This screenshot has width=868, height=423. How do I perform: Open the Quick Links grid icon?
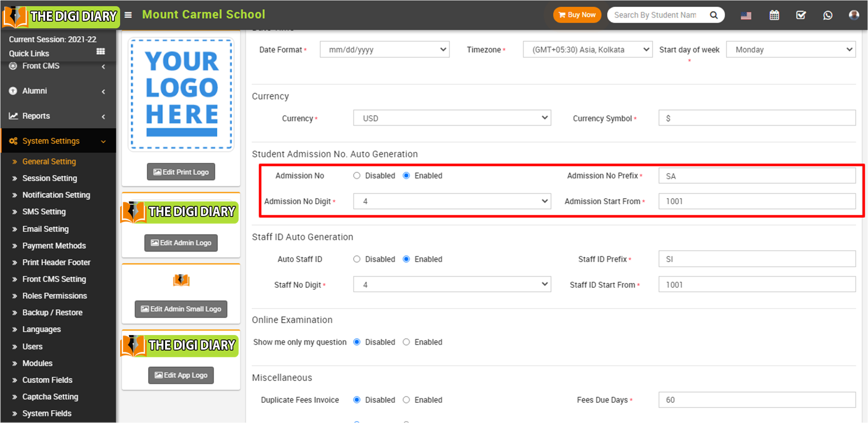point(100,52)
